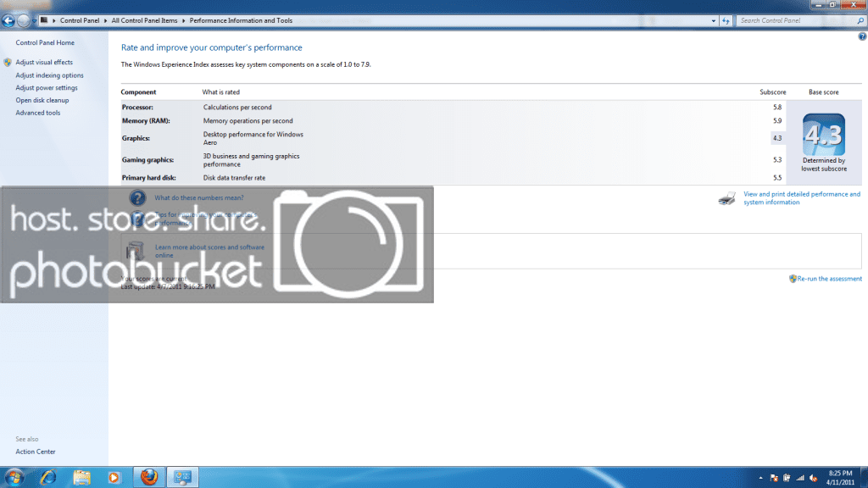Open What do these numbers mean?
Viewport: 868px width, 488px height.
198,197
